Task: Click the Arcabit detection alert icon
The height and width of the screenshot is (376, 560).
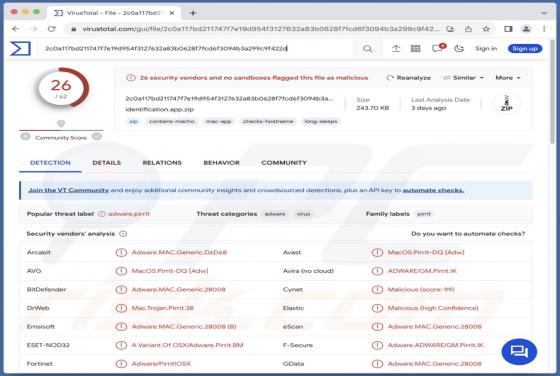Action: click(x=121, y=252)
